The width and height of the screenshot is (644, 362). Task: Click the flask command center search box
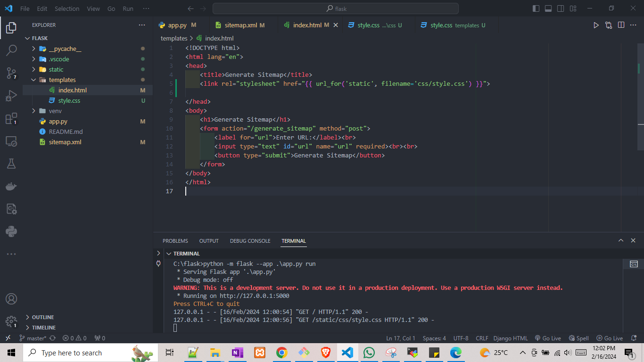pos(335,8)
